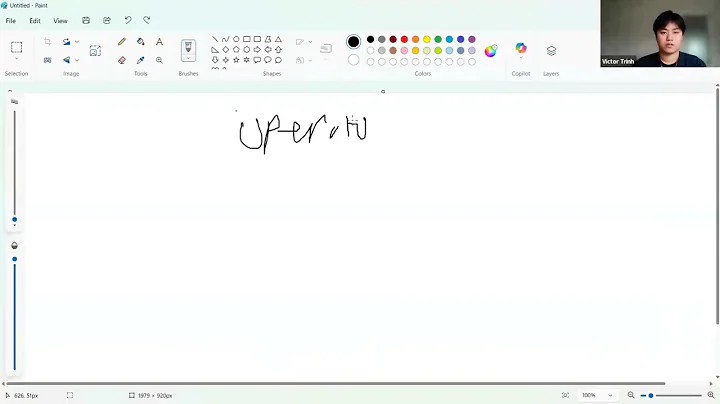The height and width of the screenshot is (404, 720).
Task: Open the Size thickness selector
Action: [x=326, y=49]
